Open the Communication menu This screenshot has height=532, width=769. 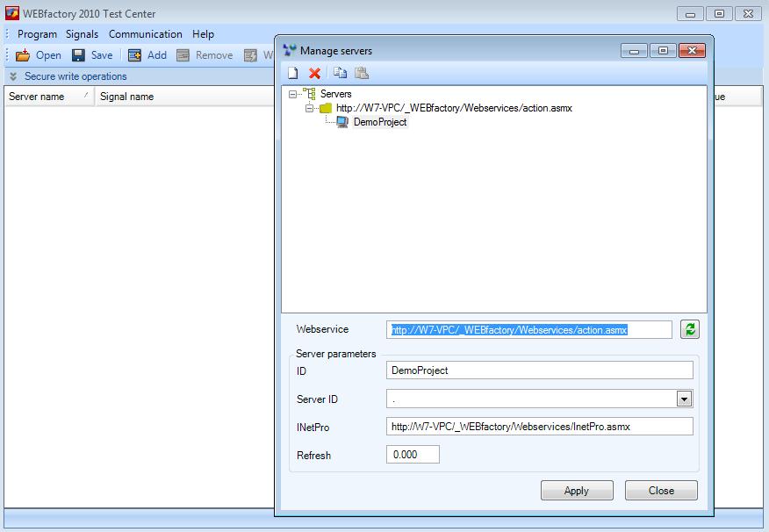pos(145,34)
